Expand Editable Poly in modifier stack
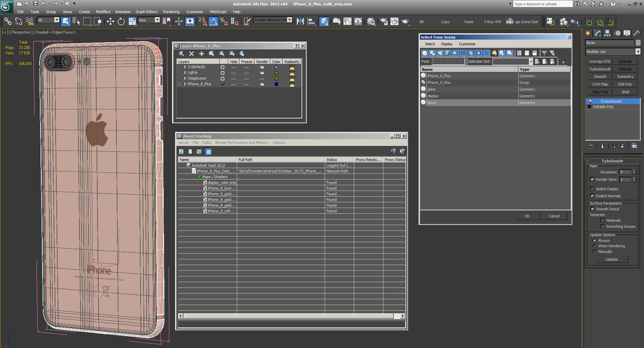Screen dimensions: 644x348 click(x=590, y=107)
